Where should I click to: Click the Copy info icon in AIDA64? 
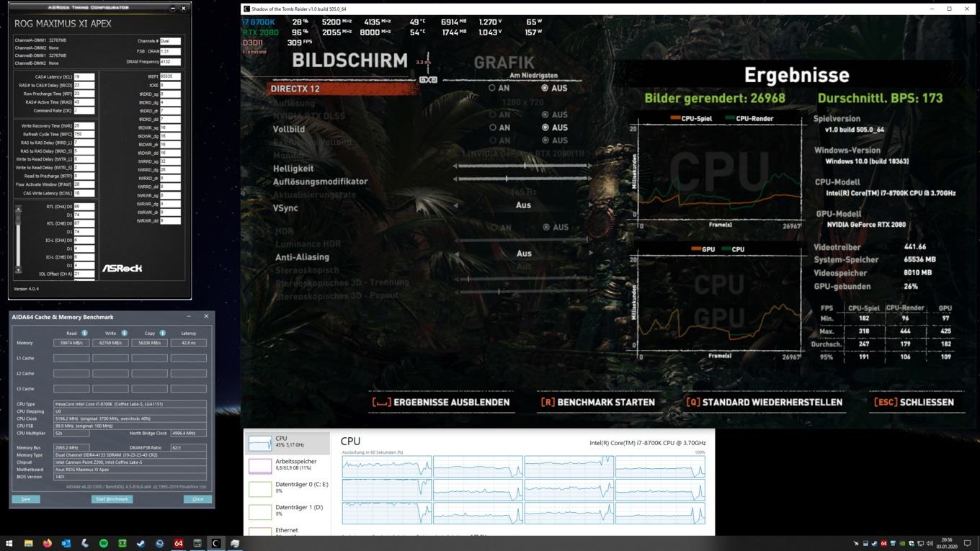[163, 333]
